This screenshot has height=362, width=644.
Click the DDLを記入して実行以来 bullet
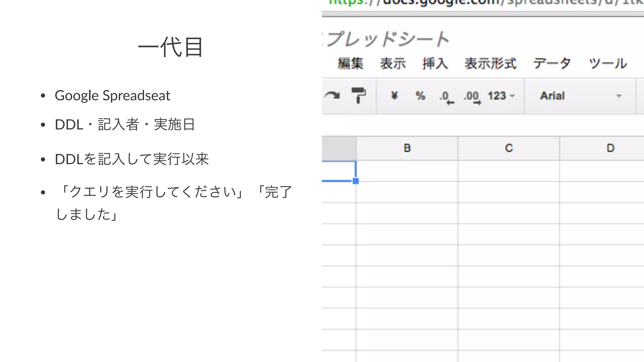[x=132, y=159]
